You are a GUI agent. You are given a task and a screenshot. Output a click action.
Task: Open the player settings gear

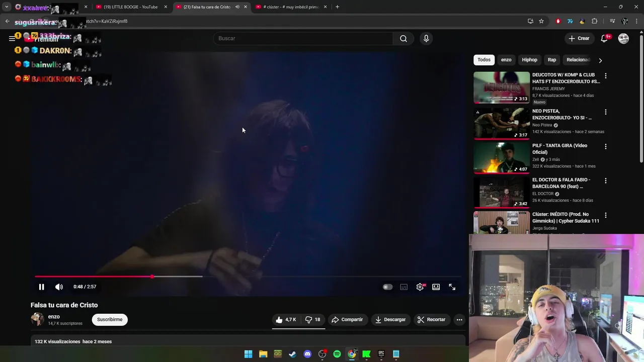point(420,287)
